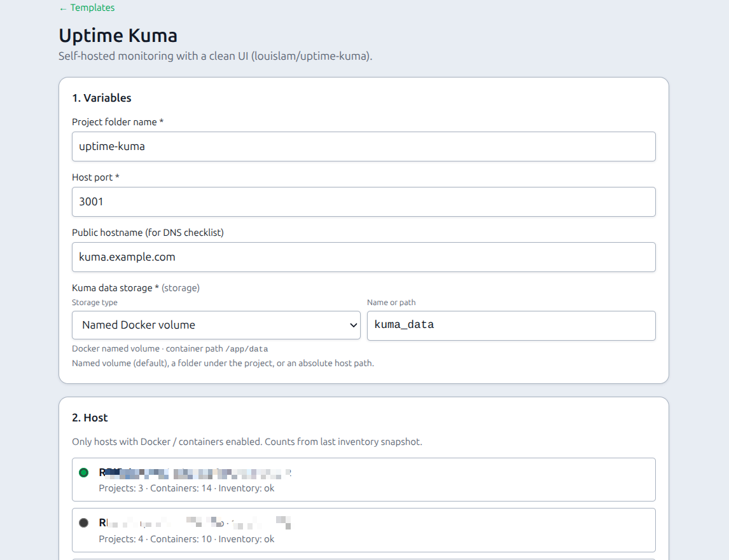The width and height of the screenshot is (729, 560).
Task: Select host with Projects: 4, Containers: 10
Action: (364, 530)
